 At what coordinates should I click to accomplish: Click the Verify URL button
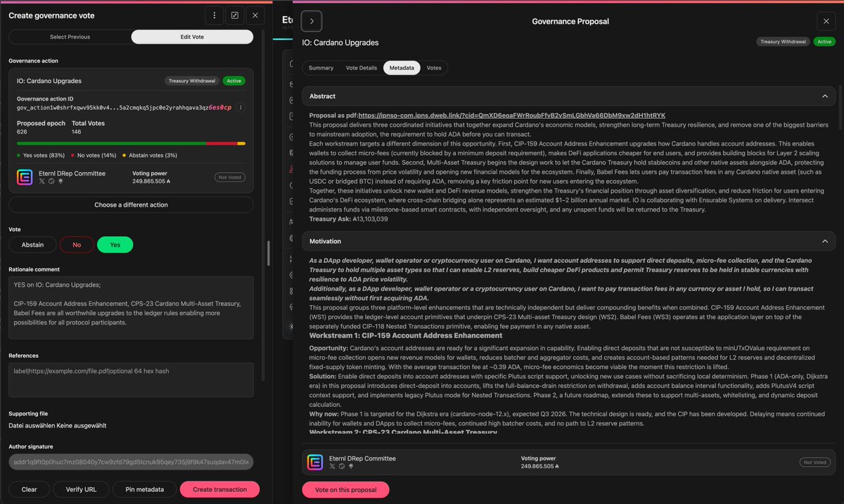pyautogui.click(x=81, y=489)
